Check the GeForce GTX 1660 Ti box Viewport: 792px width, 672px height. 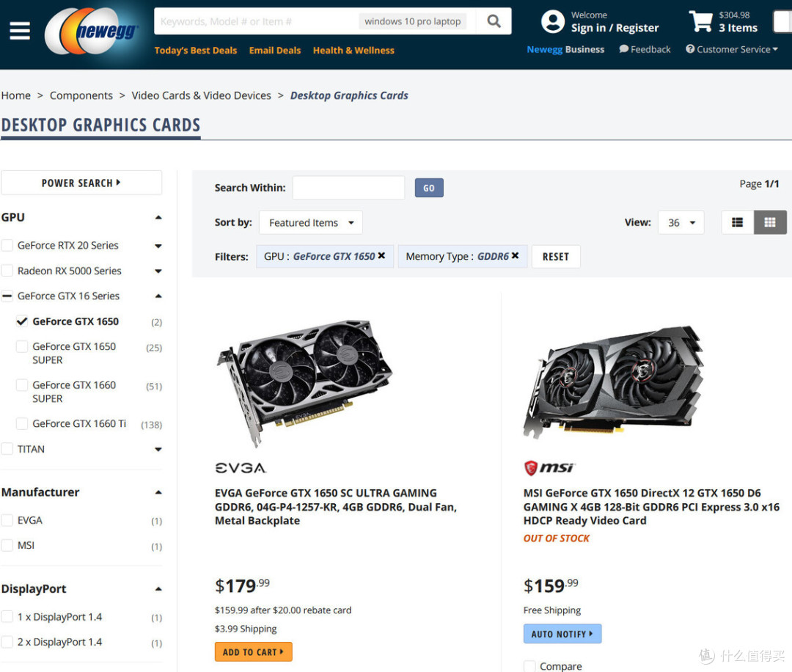coord(22,423)
